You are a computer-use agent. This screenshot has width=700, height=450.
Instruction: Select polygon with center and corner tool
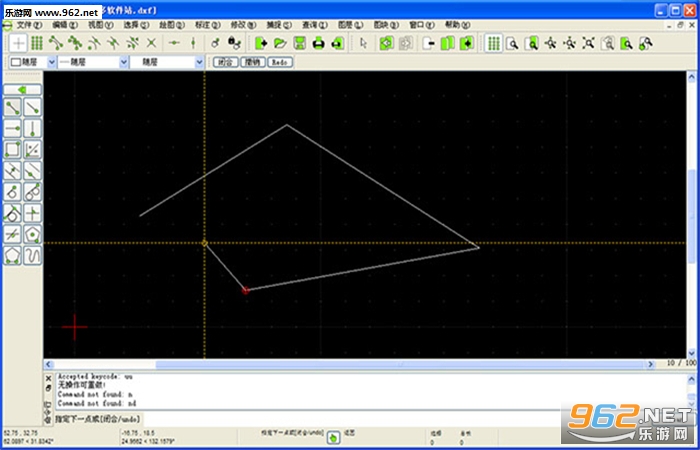coord(32,234)
